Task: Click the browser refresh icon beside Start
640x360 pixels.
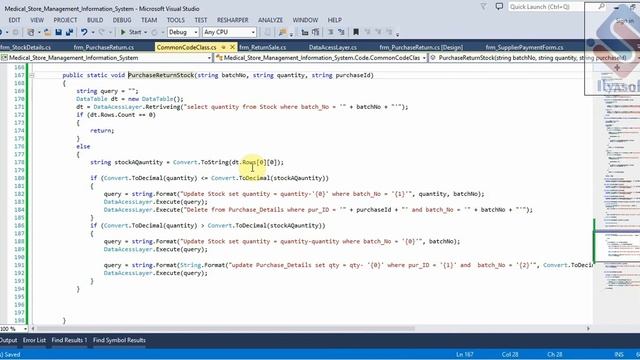Action: pyautogui.click(x=154, y=32)
